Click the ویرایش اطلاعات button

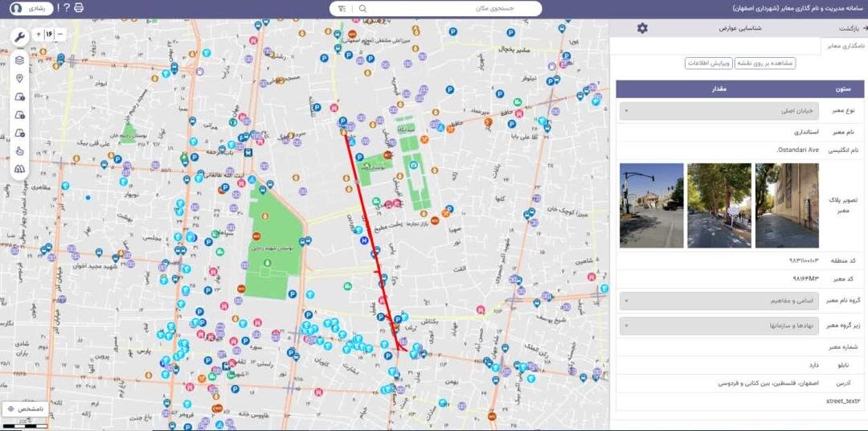pos(708,63)
